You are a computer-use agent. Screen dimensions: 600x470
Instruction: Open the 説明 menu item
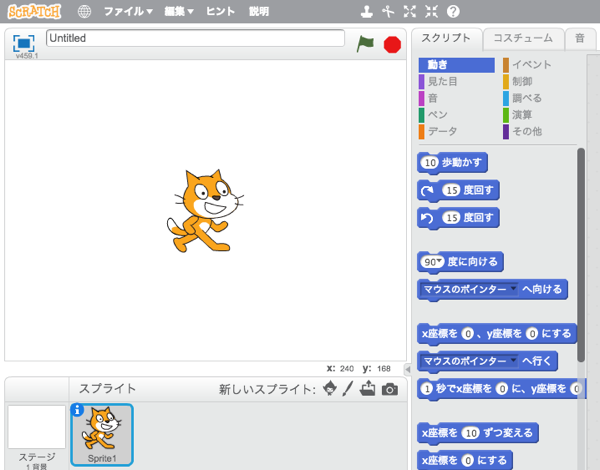click(x=259, y=11)
